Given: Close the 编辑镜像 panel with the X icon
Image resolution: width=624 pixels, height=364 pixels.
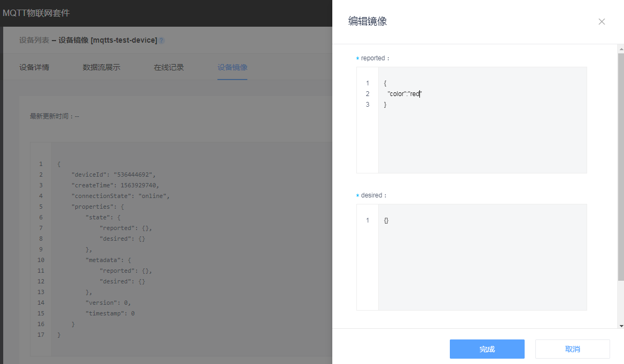Looking at the screenshot, I should point(602,21).
